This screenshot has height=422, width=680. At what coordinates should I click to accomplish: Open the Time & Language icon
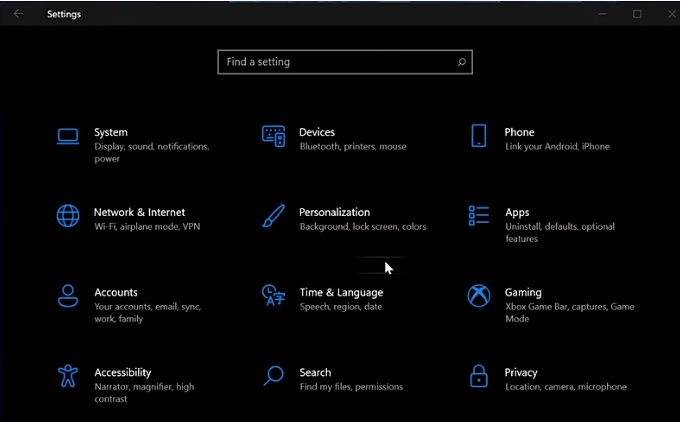click(x=273, y=296)
